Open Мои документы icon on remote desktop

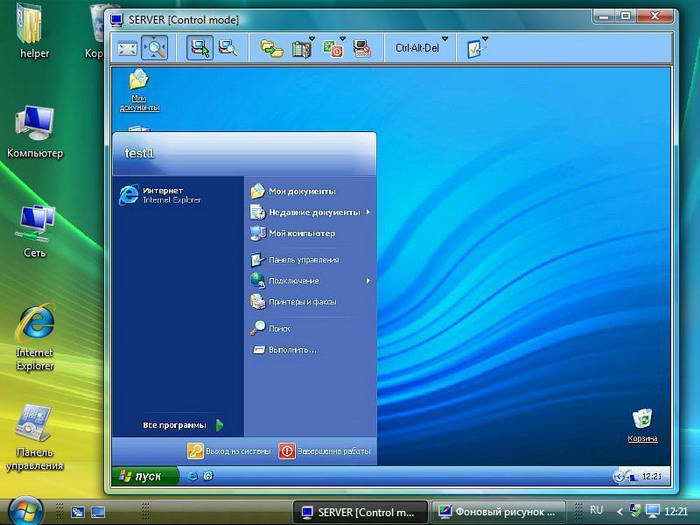click(139, 90)
